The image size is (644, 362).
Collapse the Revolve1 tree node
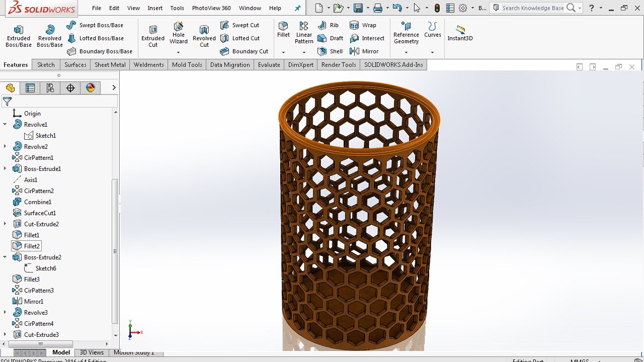pos(5,125)
